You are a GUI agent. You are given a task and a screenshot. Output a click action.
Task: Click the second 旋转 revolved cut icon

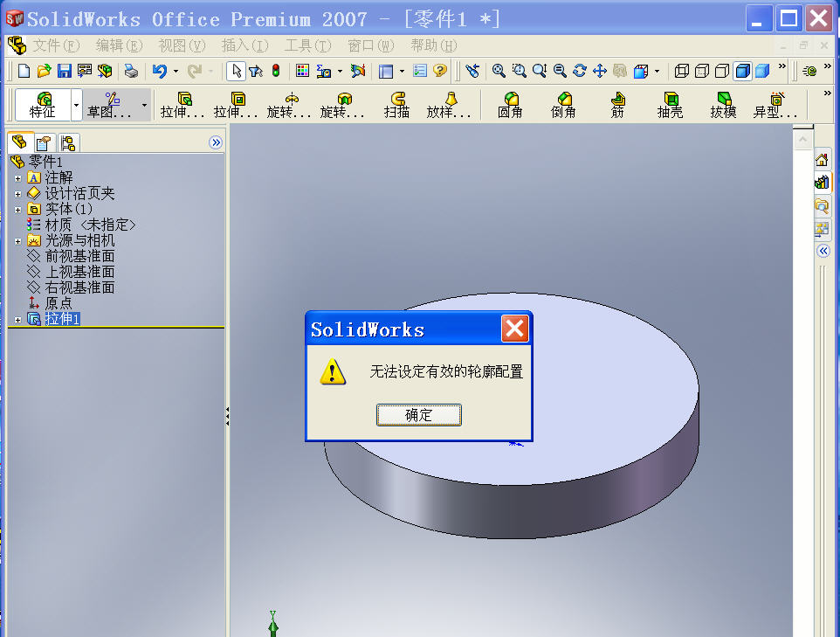[x=342, y=105]
